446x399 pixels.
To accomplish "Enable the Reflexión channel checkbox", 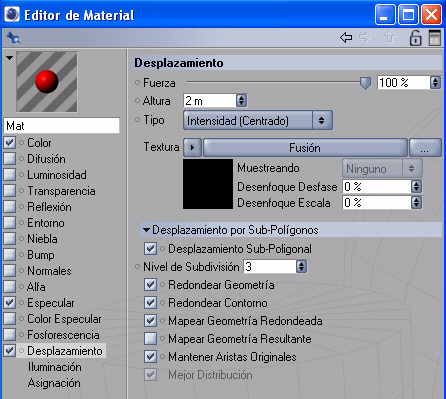I will 10,207.
